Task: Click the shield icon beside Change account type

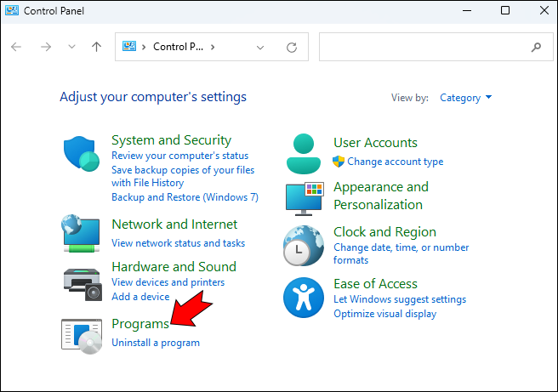Action: (339, 162)
